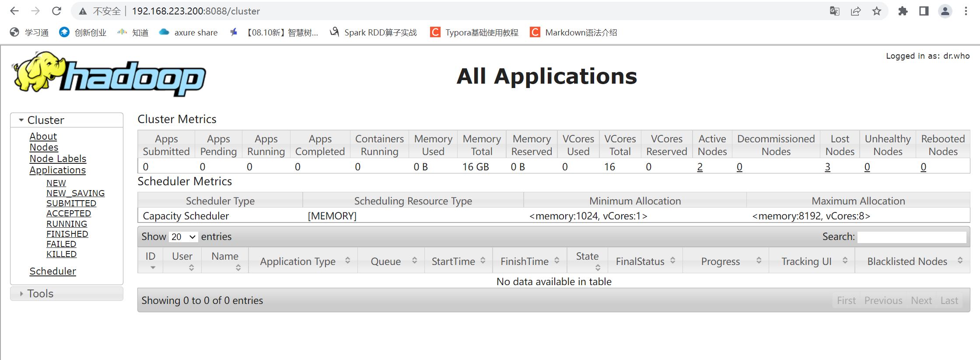Open the 创新创业 bookmark
Screen dimensions: 980x360
(x=83, y=32)
